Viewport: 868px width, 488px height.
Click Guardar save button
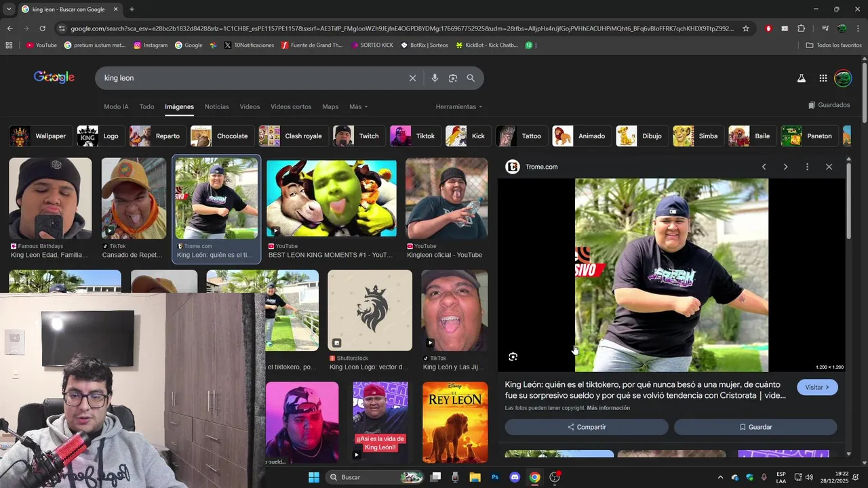[755, 427]
